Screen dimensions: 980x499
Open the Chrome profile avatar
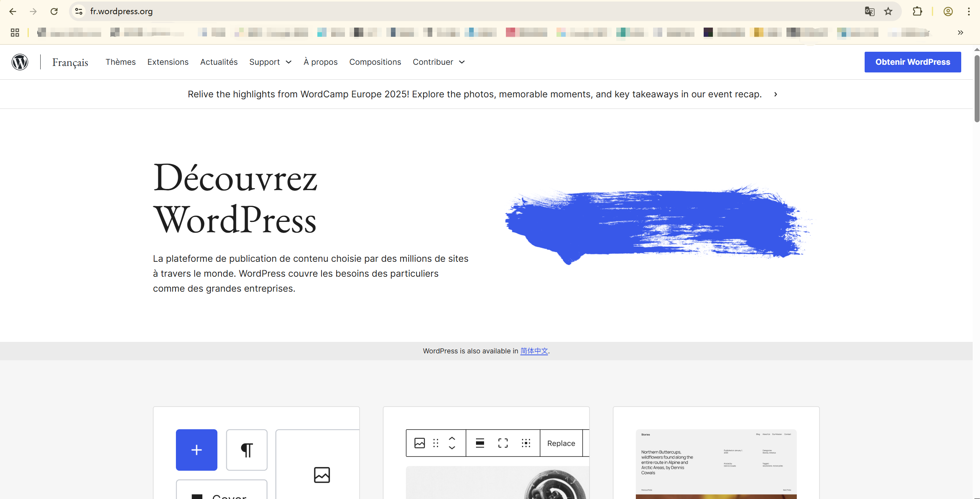[947, 11]
